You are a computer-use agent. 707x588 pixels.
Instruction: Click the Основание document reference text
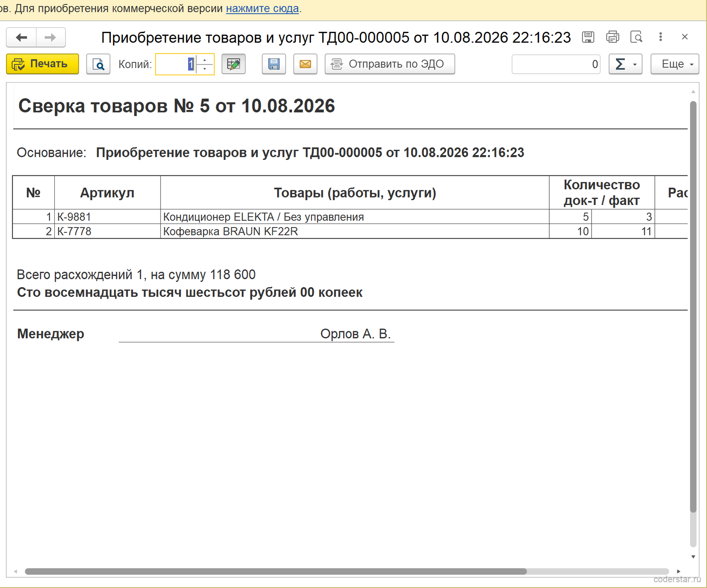(x=310, y=153)
